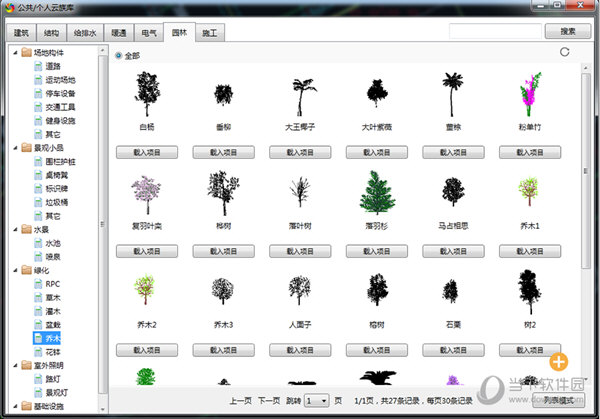Switch to the 暖通 tab

[119, 33]
